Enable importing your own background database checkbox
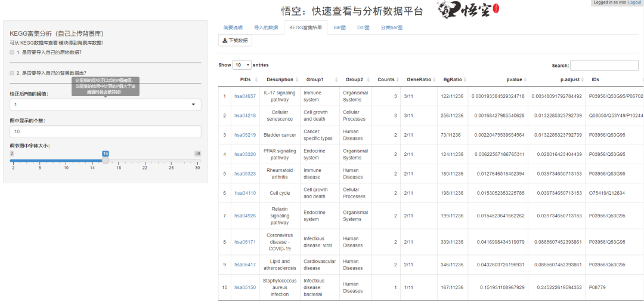Image resolution: width=644 pixels, height=301 pixels. [12, 73]
